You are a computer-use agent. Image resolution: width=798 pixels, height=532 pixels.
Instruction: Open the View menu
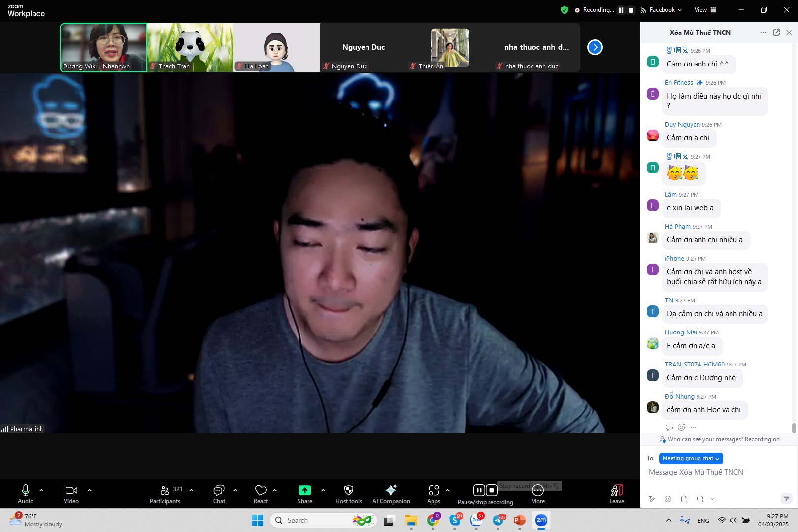click(x=705, y=10)
